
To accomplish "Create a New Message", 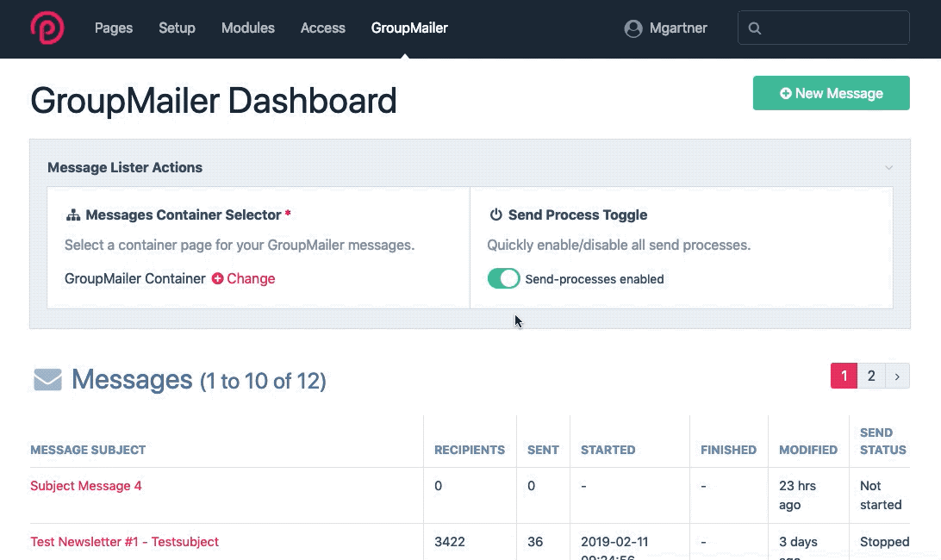I will (831, 93).
